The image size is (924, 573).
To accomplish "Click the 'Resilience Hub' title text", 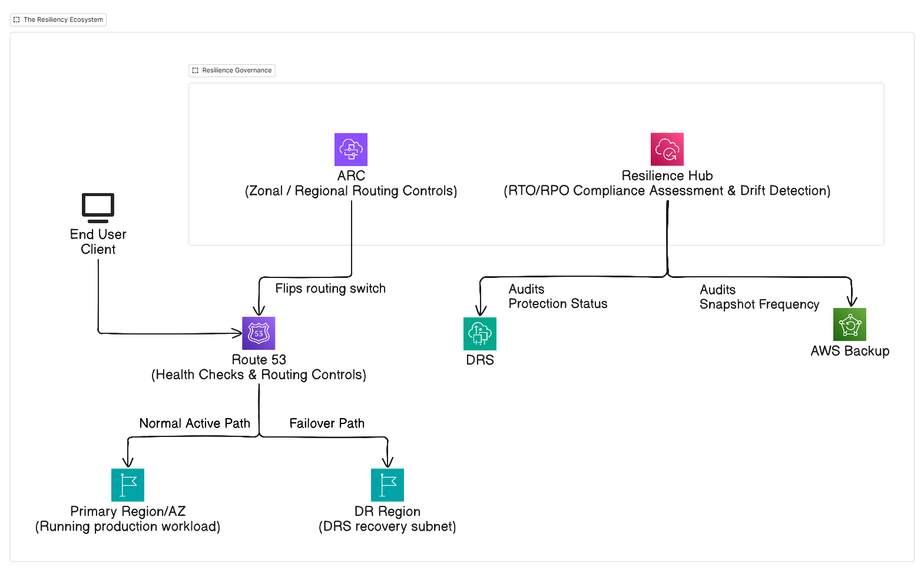I will 667,175.
